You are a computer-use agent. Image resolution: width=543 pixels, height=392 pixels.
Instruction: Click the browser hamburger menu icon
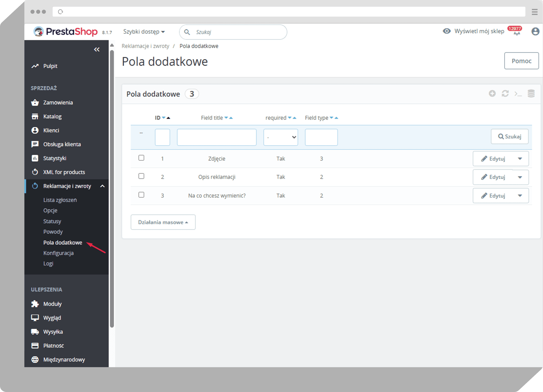[x=534, y=12]
